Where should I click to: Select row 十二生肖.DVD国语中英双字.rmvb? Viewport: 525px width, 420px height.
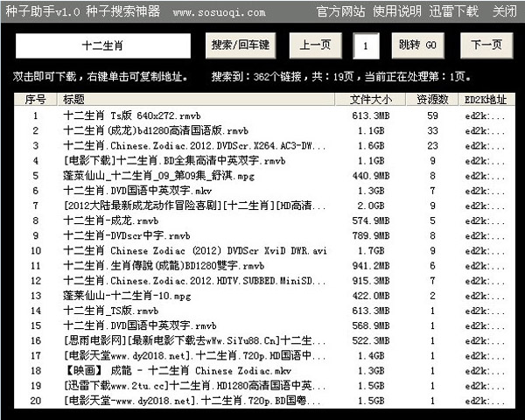(264, 325)
